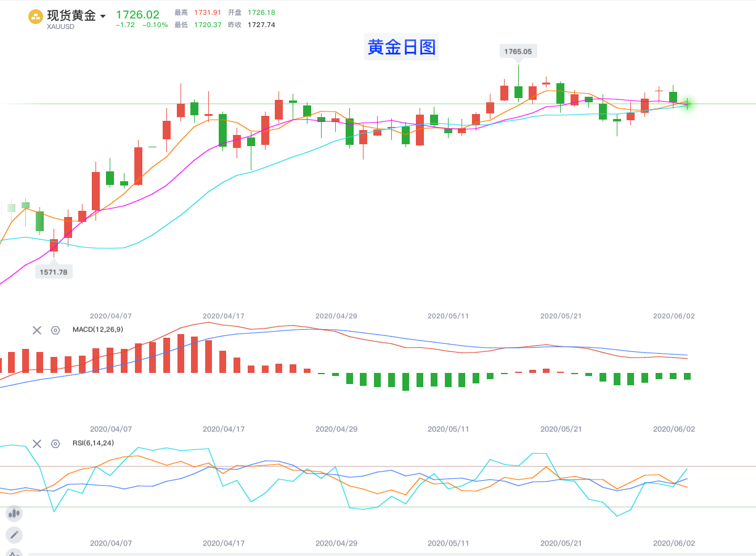Open the 现货黄金 symbol dropdown arrow
This screenshot has height=556, width=756.
tap(103, 17)
